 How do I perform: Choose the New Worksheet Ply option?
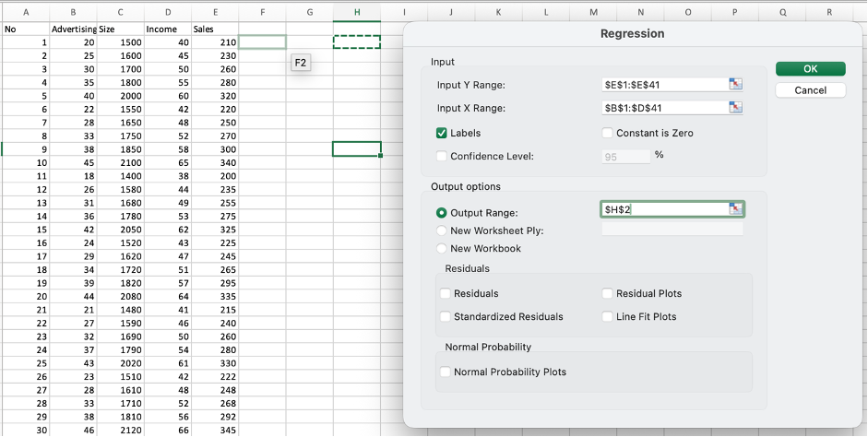coord(442,230)
